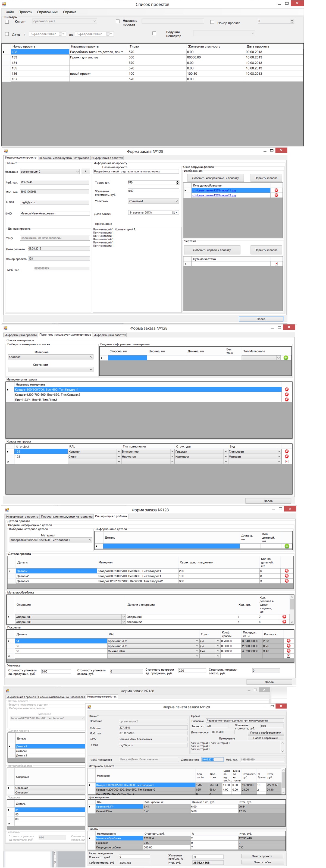The width and height of the screenshot is (326, 868).
Task: Open link c:\Новая папка\128\Images\2.jpg
Action: tap(214, 195)
